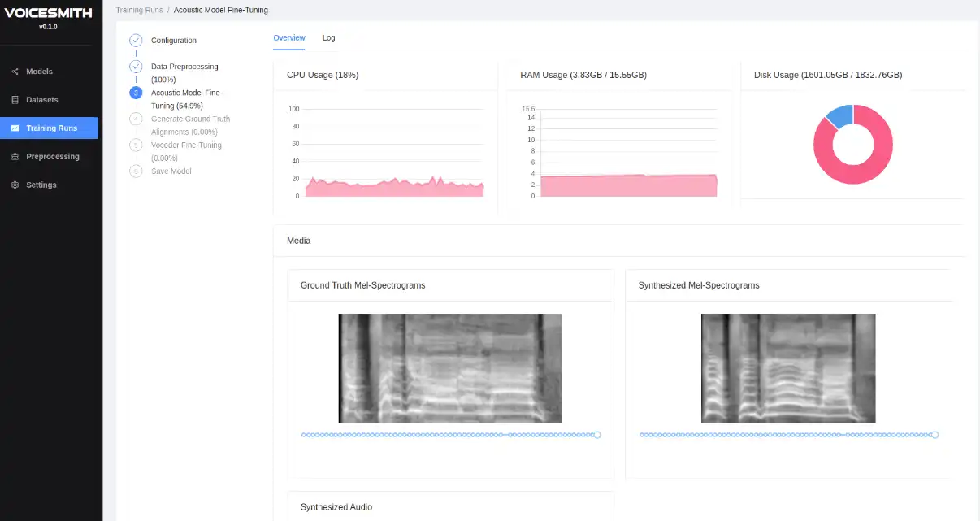980x521 pixels.
Task: Click the Data Preprocessing (100%) step label
Action: (x=184, y=73)
